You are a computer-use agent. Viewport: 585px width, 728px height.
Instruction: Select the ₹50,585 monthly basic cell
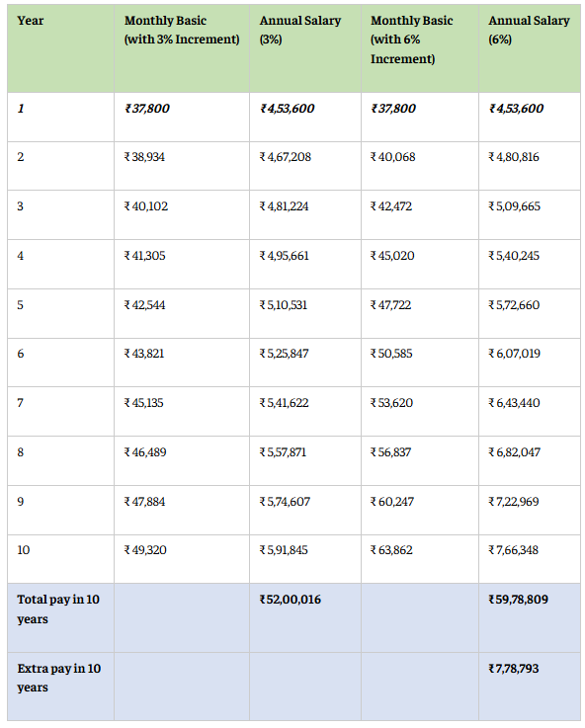click(391, 354)
